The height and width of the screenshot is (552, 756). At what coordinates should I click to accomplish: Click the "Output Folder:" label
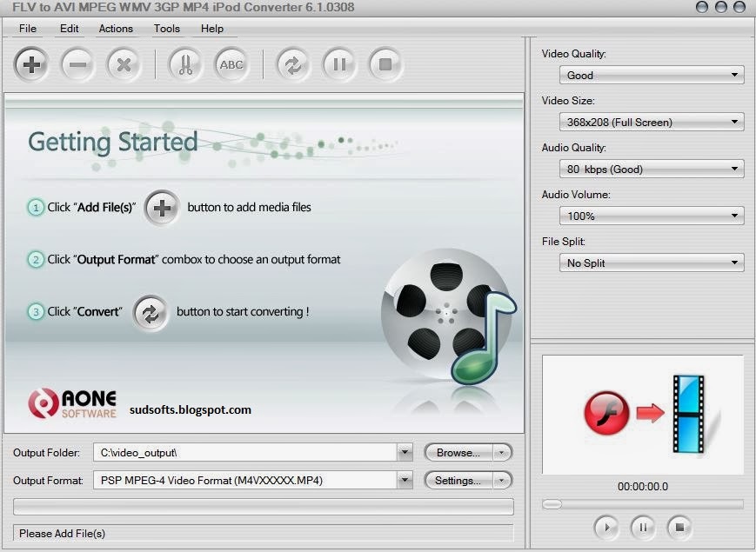point(46,453)
